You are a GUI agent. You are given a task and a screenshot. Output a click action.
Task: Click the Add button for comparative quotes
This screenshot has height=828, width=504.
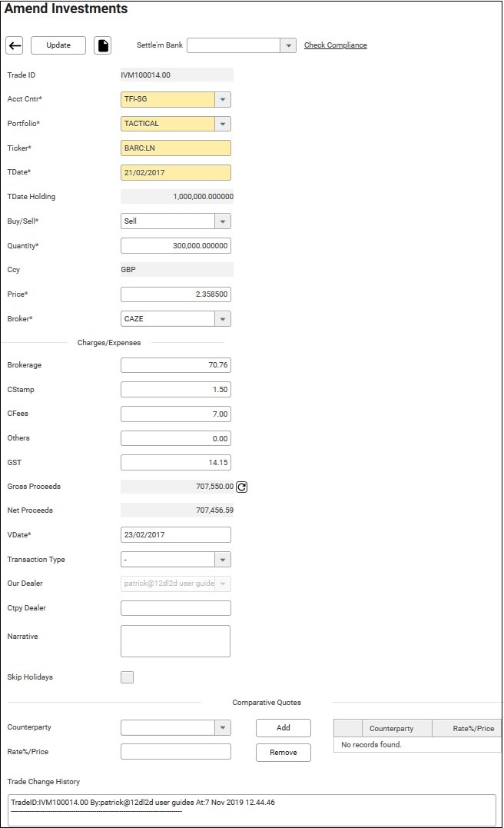[x=283, y=727]
